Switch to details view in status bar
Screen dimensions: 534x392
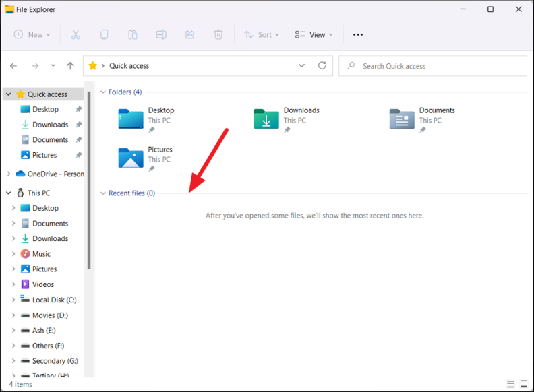click(510, 384)
